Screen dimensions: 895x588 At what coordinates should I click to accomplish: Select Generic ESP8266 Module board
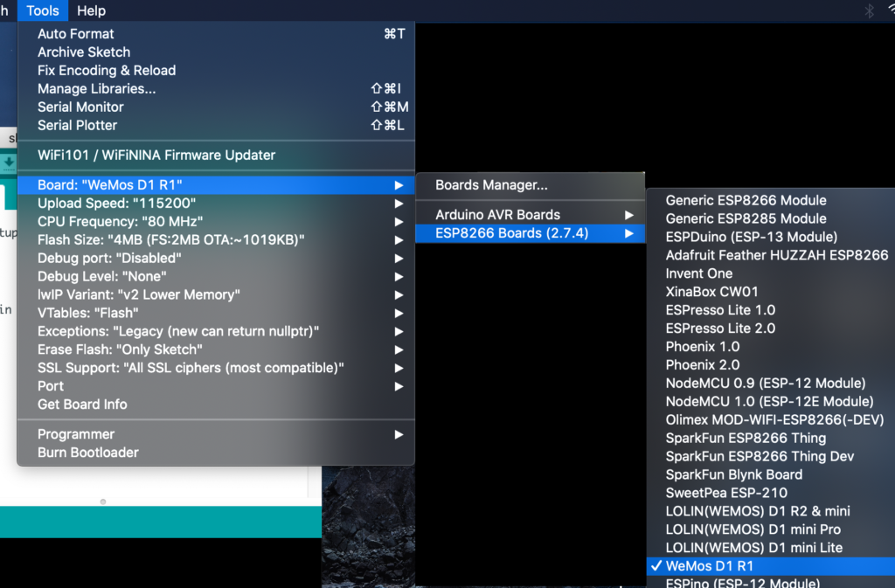[771, 200]
